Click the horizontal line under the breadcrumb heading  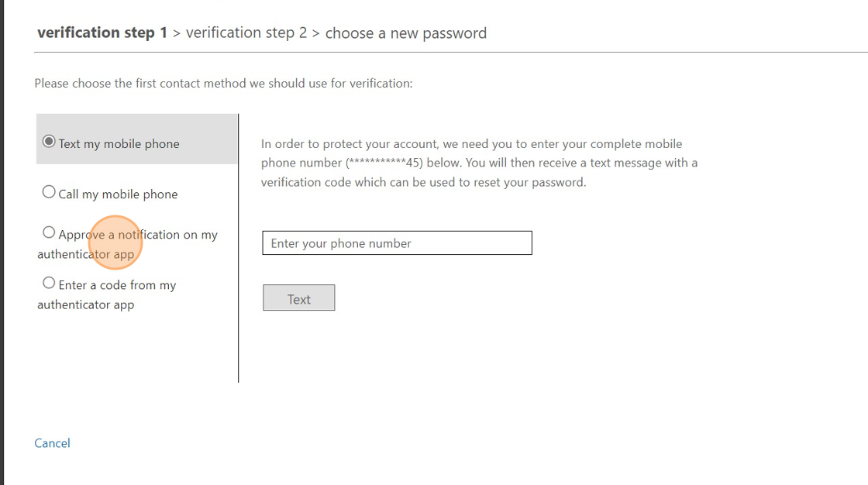tap(449, 53)
